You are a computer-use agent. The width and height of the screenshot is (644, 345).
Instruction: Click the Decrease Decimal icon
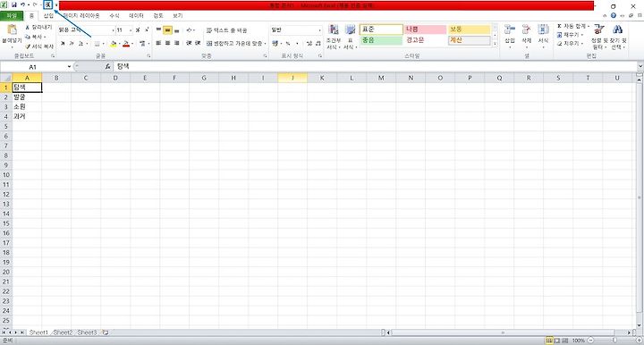318,43
